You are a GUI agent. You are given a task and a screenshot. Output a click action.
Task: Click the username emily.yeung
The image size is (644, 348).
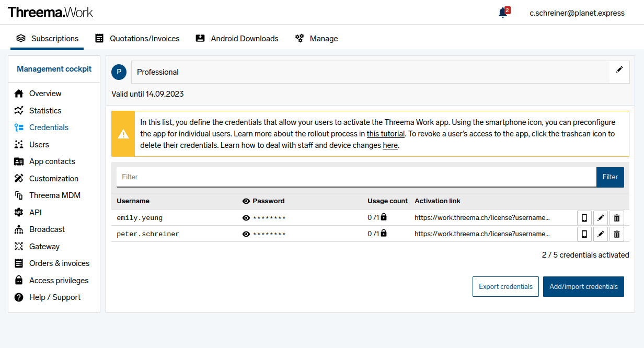point(140,218)
